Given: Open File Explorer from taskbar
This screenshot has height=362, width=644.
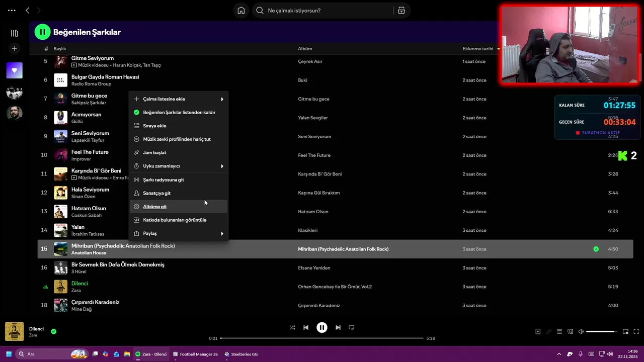Looking at the screenshot, I should point(127,354).
